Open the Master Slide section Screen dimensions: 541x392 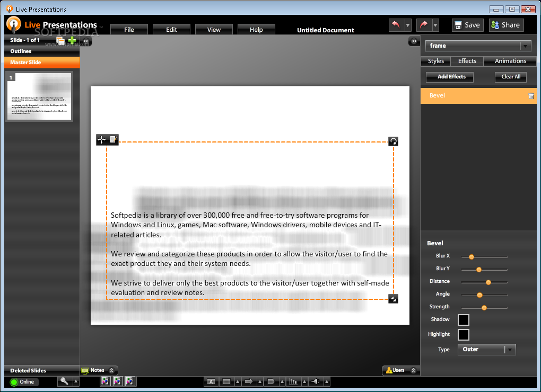click(42, 63)
